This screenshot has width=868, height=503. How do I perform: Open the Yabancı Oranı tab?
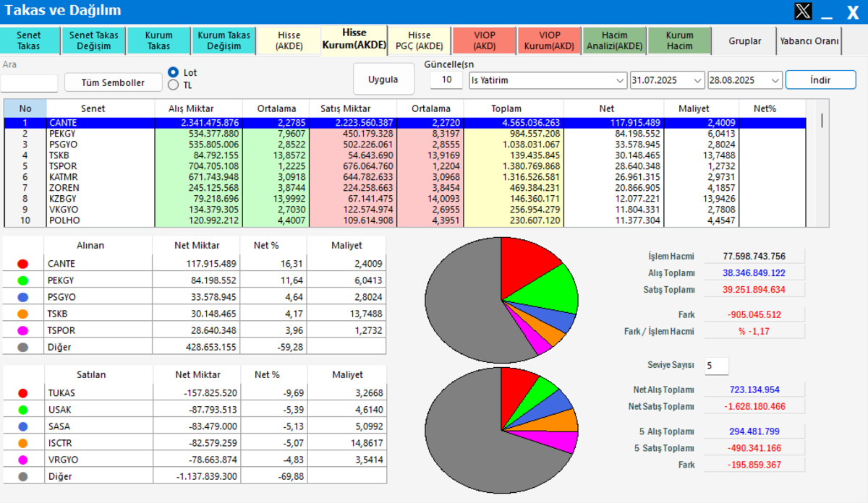[809, 41]
